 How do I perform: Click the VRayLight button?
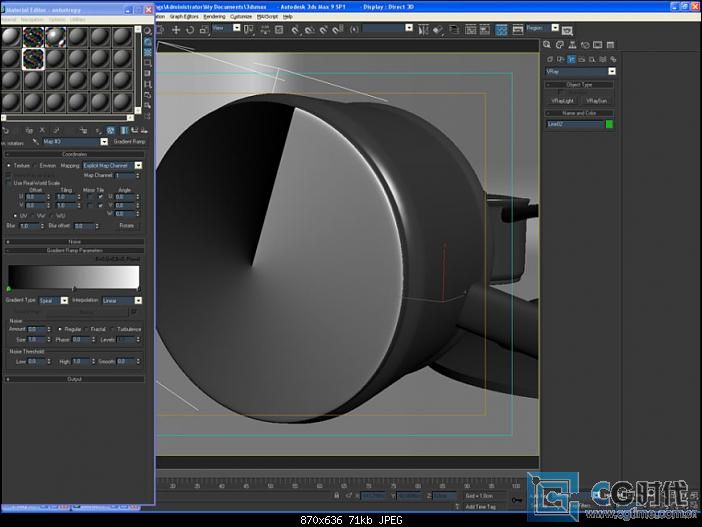pos(562,101)
